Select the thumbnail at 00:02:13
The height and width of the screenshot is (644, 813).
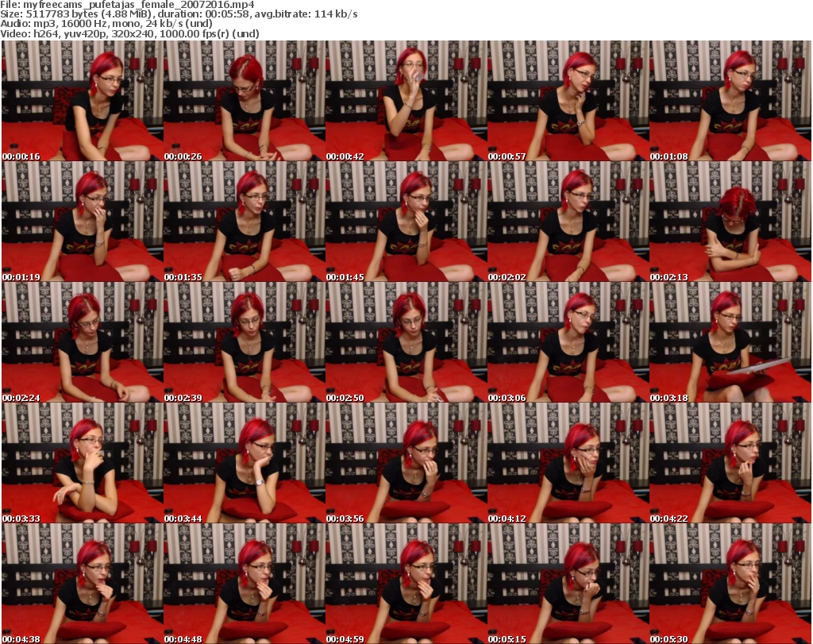(x=730, y=222)
